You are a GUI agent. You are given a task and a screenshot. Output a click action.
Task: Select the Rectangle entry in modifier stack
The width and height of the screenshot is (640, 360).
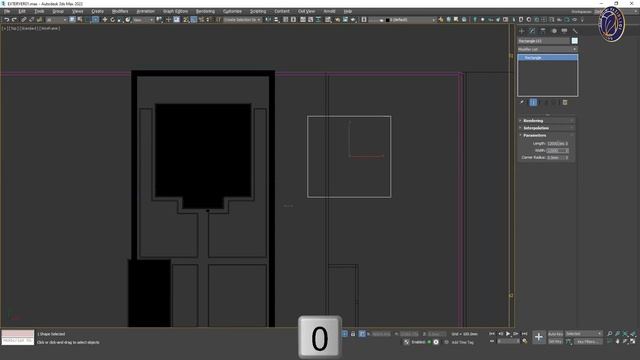click(547, 58)
